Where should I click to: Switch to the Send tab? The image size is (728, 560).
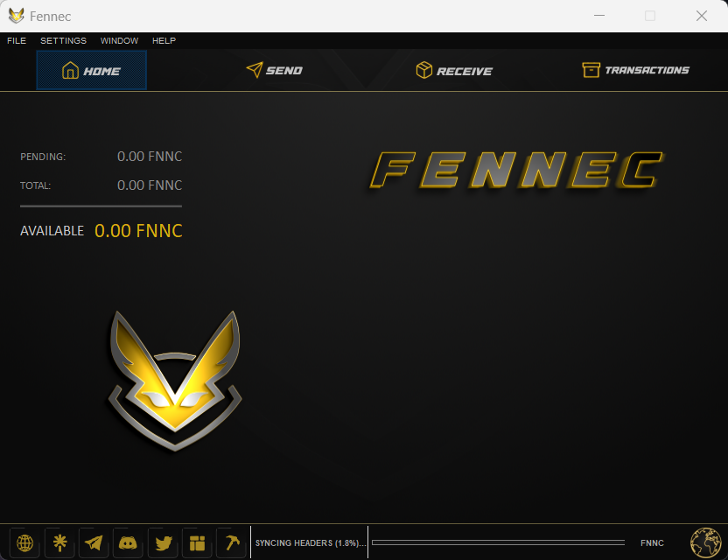(x=274, y=71)
